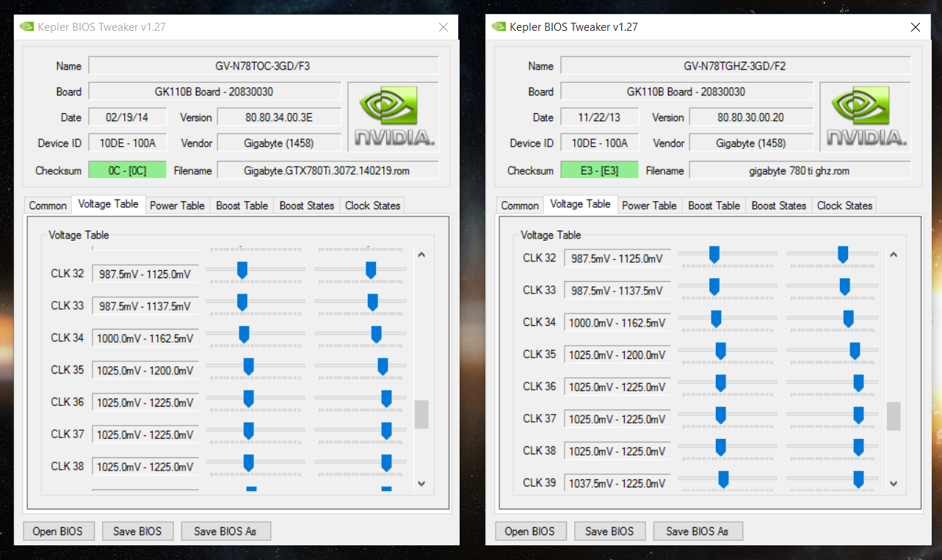This screenshot has width=942, height=560.
Task: Show Clock States tab in the GV-N78TOC window
Action: (x=372, y=206)
